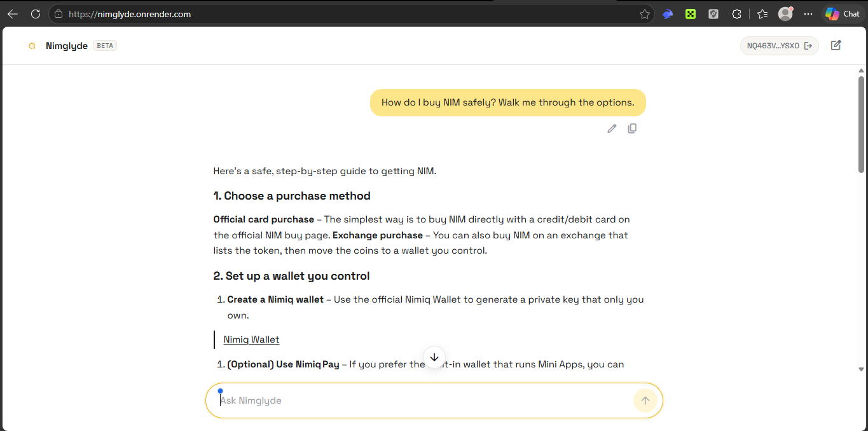Start a new chat with the compose icon
The width and height of the screenshot is (868, 431).
(x=836, y=45)
